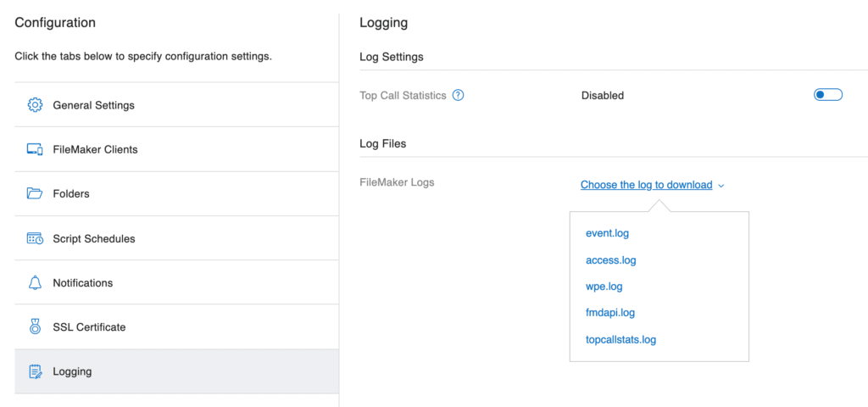
Task: Download the topcallstats.log file
Action: tap(620, 339)
